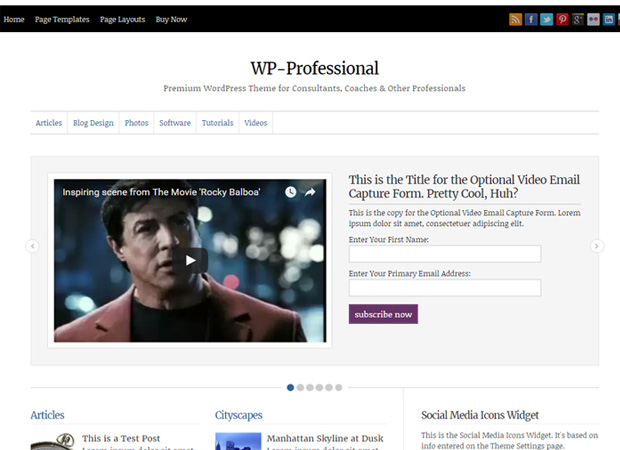620x450 pixels.
Task: Select the second slider pagination dot
Action: pos(300,388)
